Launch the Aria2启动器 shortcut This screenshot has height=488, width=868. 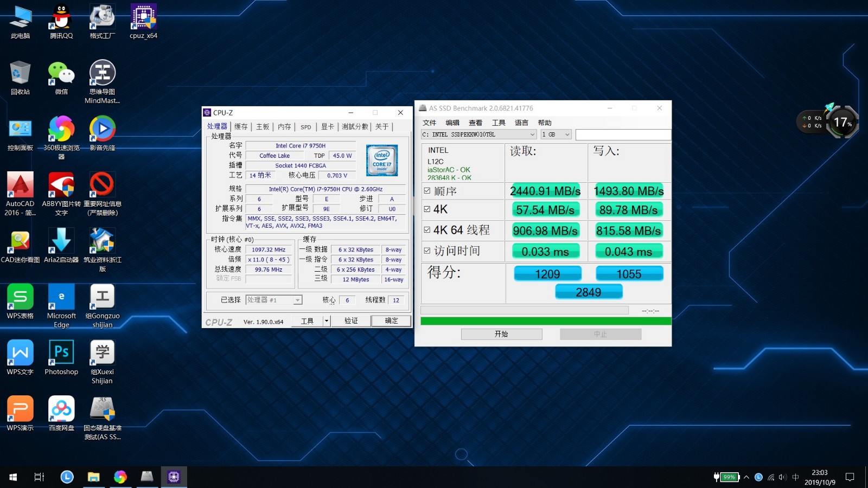[x=61, y=246]
